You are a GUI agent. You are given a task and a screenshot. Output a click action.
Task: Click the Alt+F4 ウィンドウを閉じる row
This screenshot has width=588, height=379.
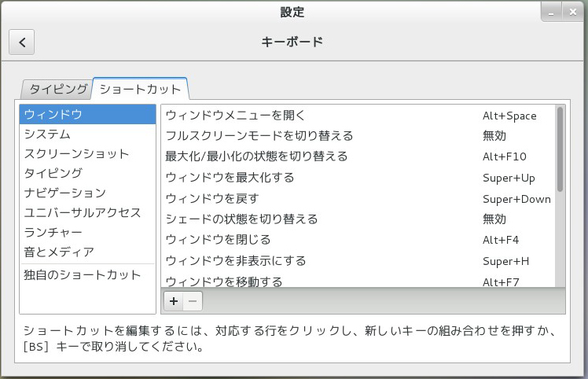[x=358, y=239]
